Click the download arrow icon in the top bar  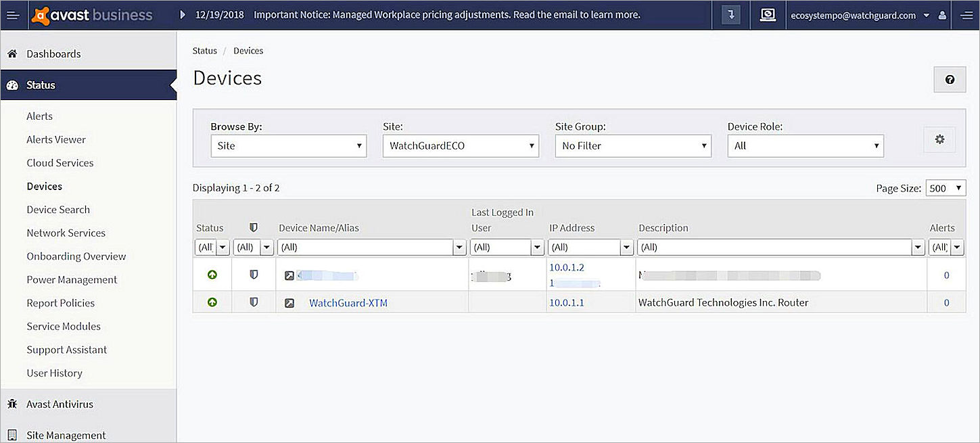point(730,14)
